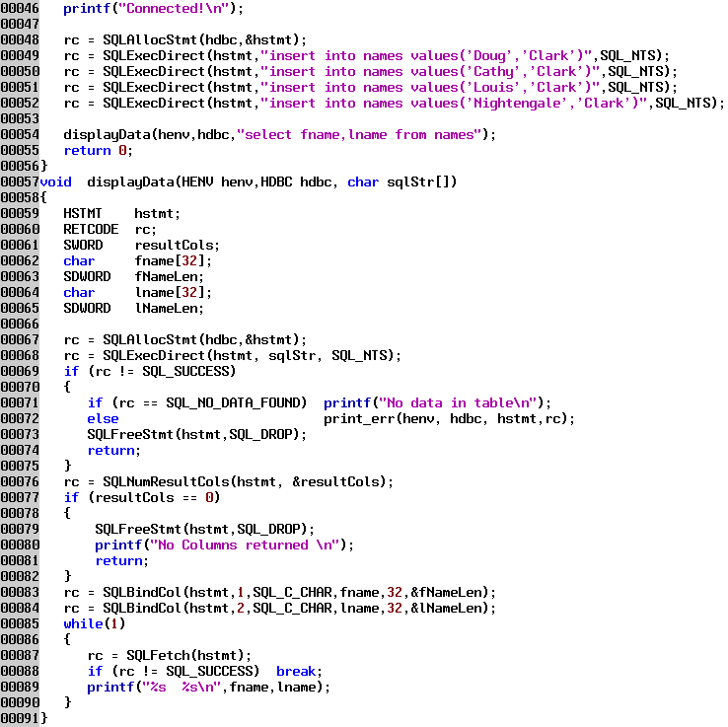Click the print_err function call
728x727 pixels.
[x=449, y=419]
